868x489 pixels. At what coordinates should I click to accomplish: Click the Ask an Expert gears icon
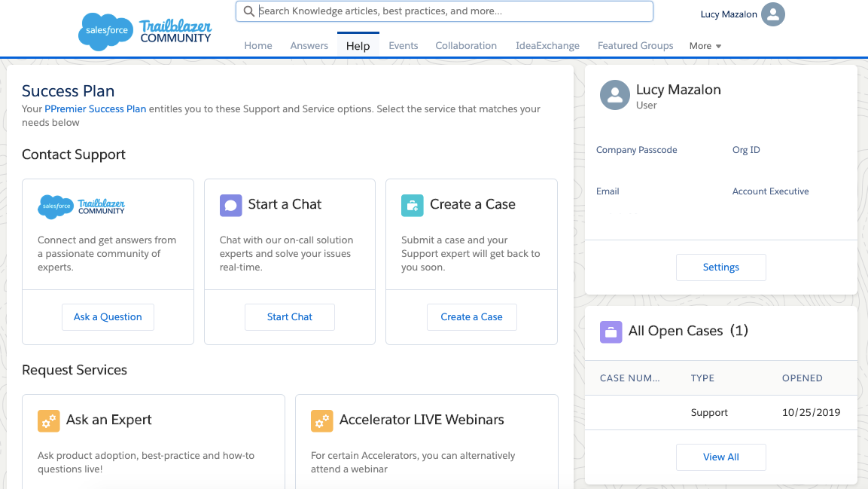[49, 421]
